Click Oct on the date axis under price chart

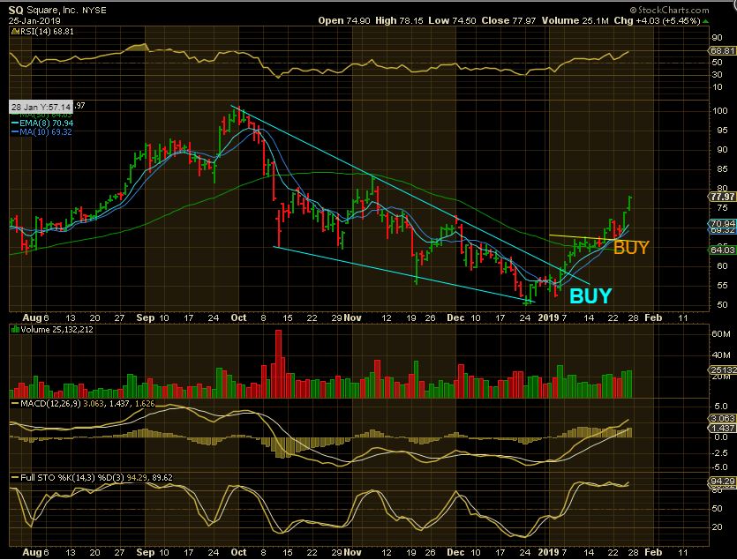[238, 317]
